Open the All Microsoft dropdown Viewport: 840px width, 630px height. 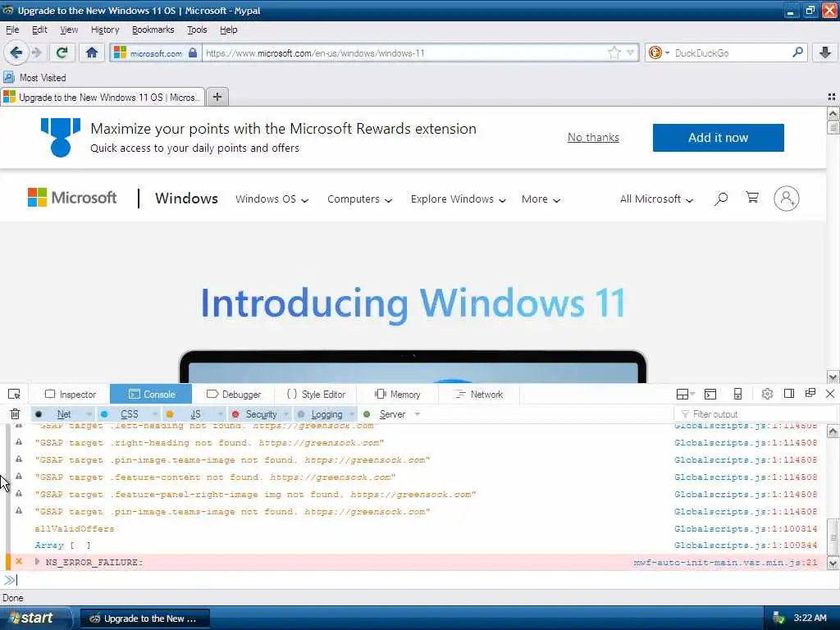tap(656, 199)
